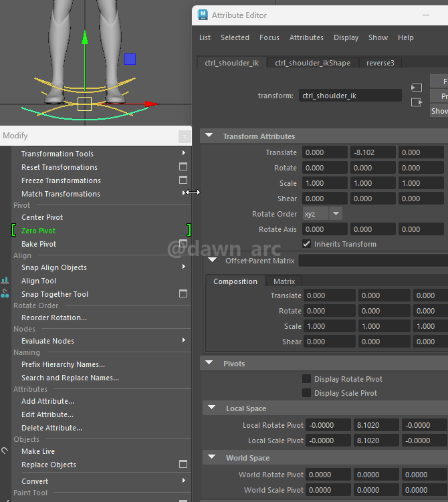Select the Matrix tab
The width and height of the screenshot is (448, 502).
click(x=284, y=281)
